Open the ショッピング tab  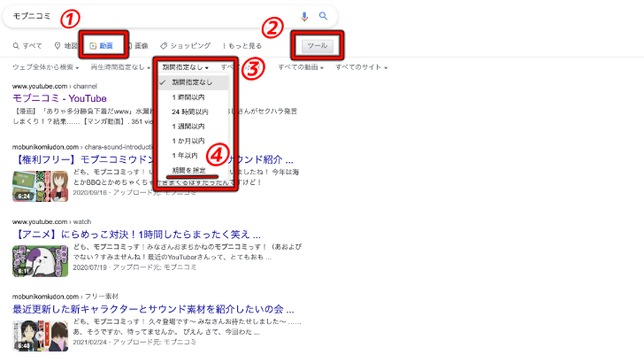[x=185, y=46]
